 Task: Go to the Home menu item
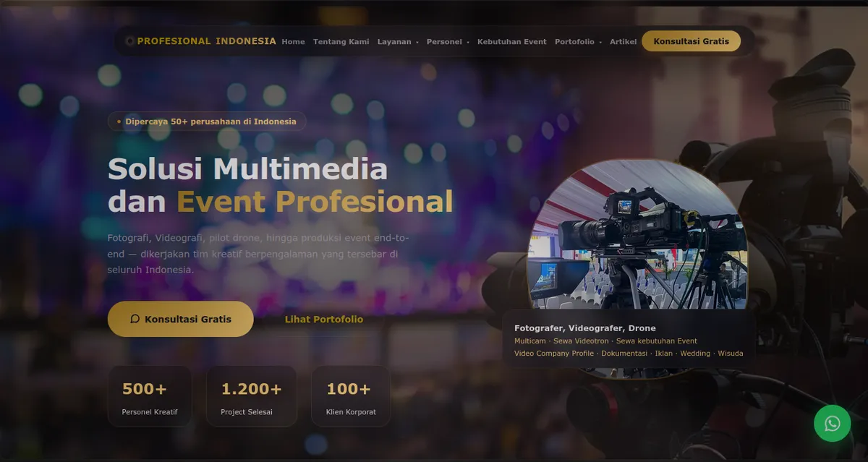point(293,42)
